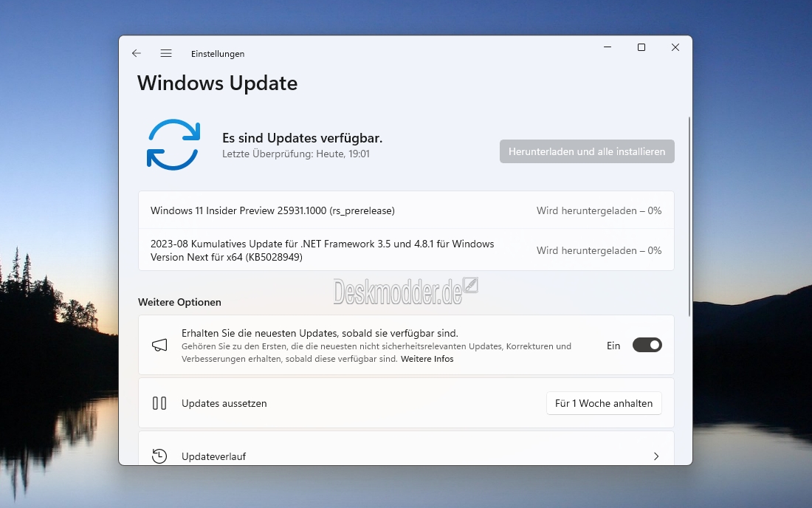The width and height of the screenshot is (812, 508).
Task: Click the Es sind Updates verfügbar status text
Action: click(x=303, y=138)
